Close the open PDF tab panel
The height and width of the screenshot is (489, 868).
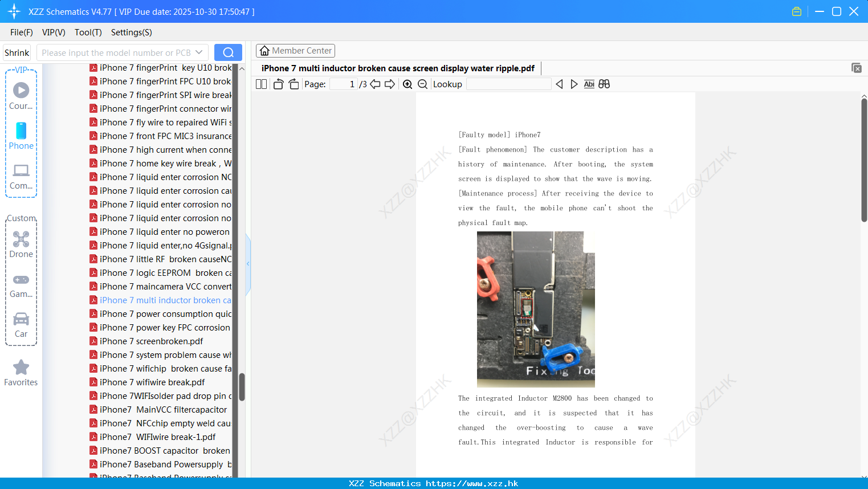pyautogui.click(x=857, y=68)
